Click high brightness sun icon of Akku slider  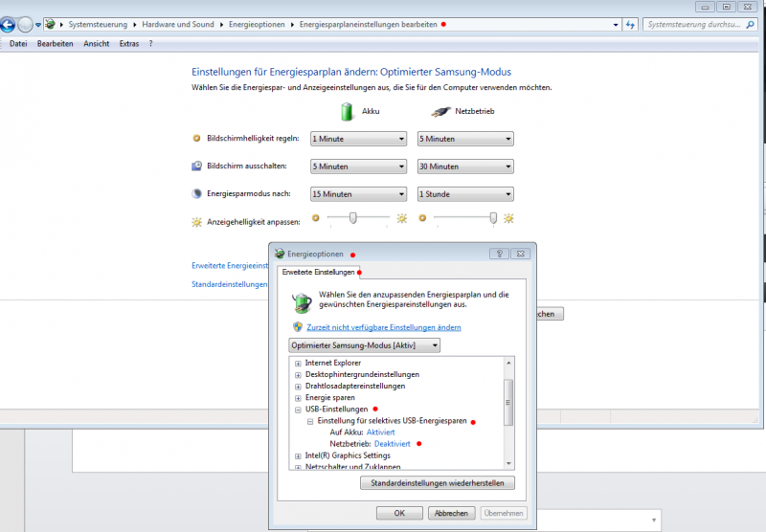click(401, 218)
